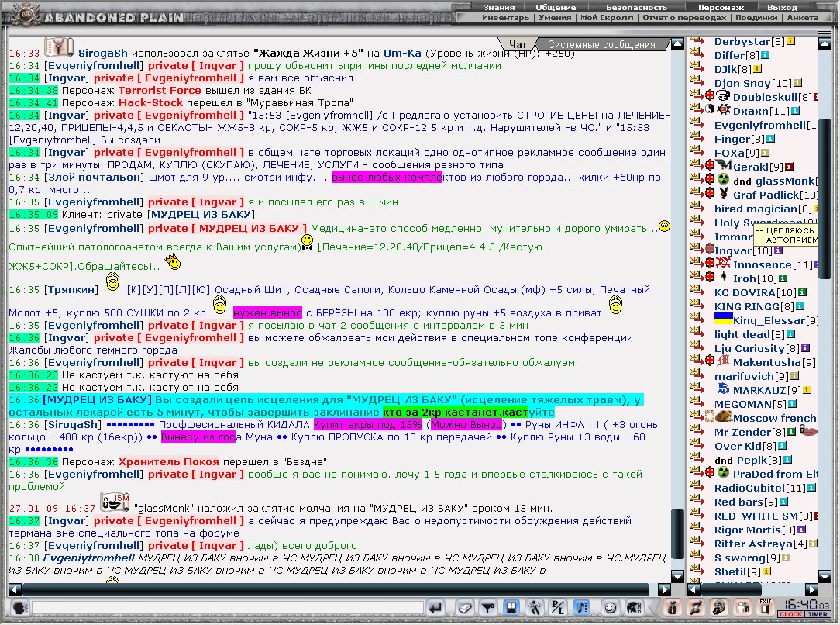The height and width of the screenshot is (625, 840).
Task: Click the user list horizontal left arrow
Action: [x=694, y=589]
